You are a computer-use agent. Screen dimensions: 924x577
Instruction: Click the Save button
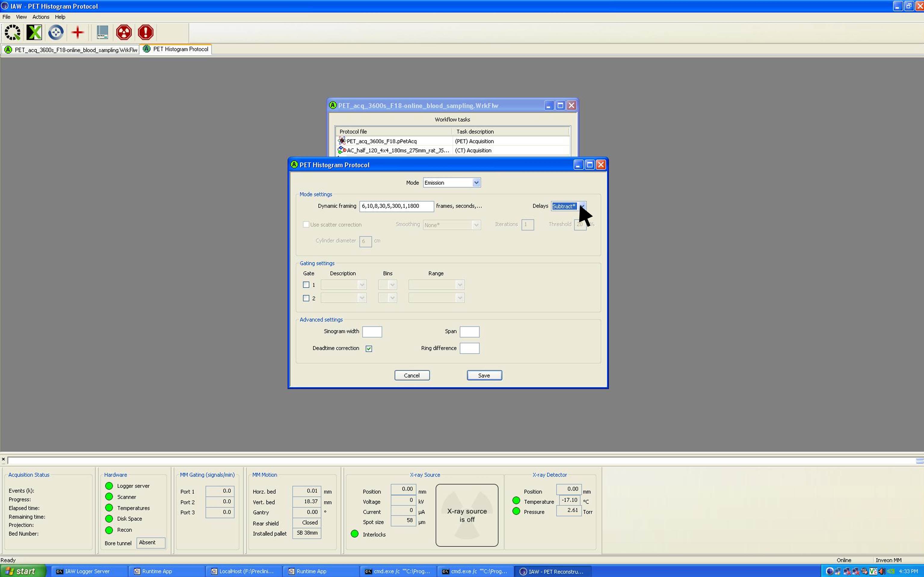pyautogui.click(x=484, y=376)
